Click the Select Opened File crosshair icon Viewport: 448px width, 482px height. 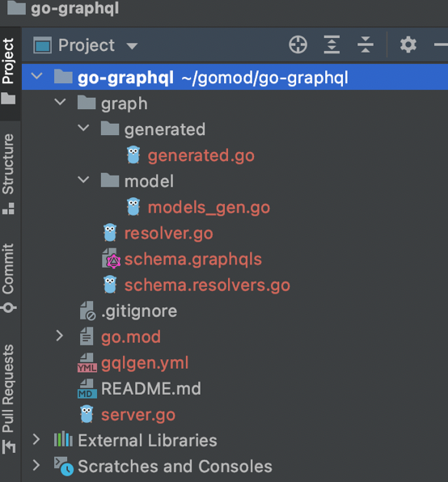[298, 44]
